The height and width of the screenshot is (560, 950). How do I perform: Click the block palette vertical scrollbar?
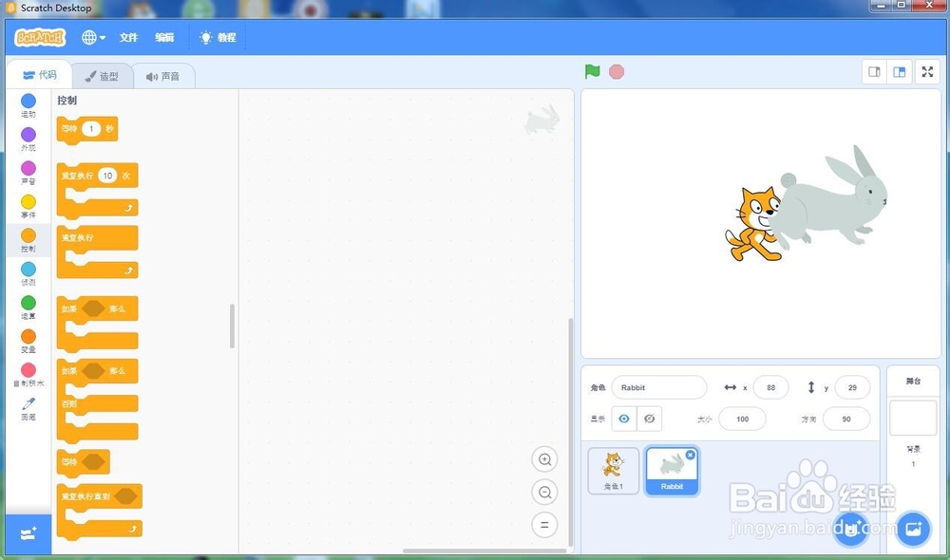[232, 327]
